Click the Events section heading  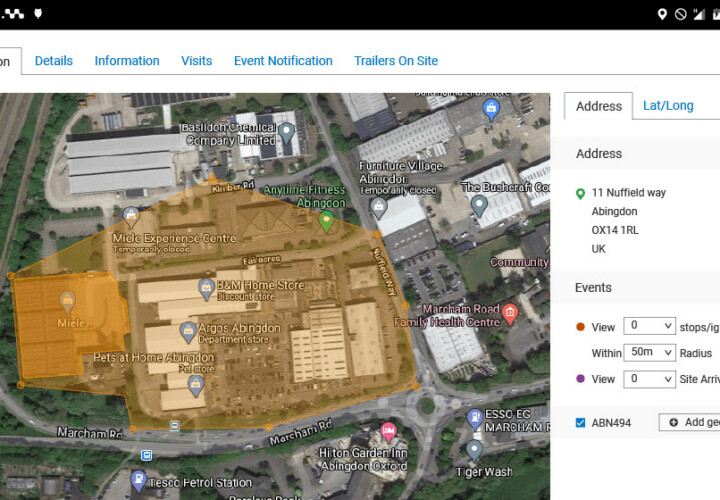click(593, 288)
